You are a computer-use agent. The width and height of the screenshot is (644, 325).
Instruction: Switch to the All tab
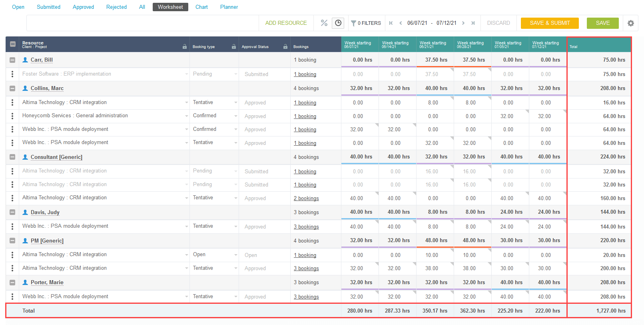coord(142,7)
